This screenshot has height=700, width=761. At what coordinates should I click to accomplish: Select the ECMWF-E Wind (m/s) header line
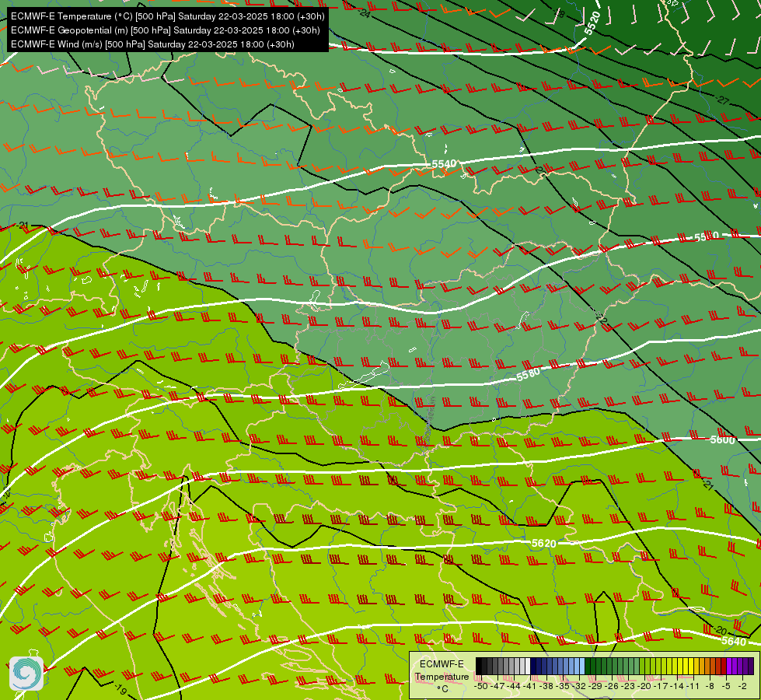point(152,44)
